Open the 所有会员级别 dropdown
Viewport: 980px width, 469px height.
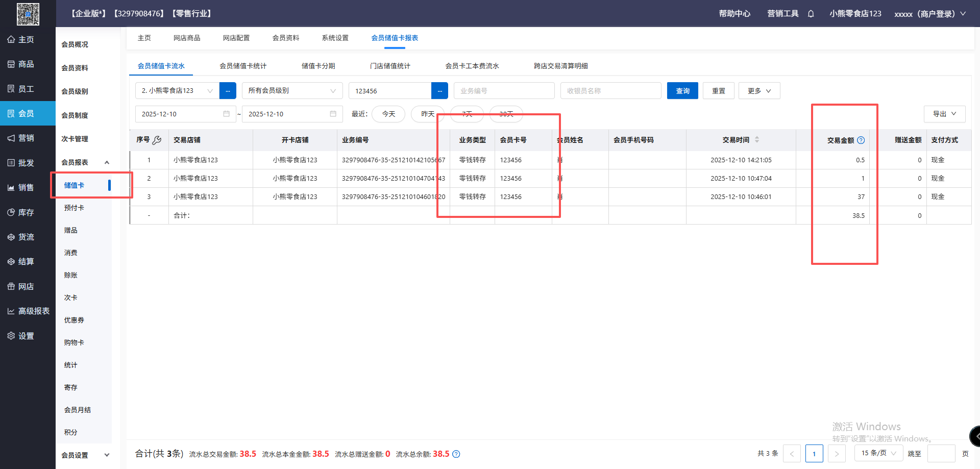tap(291, 91)
